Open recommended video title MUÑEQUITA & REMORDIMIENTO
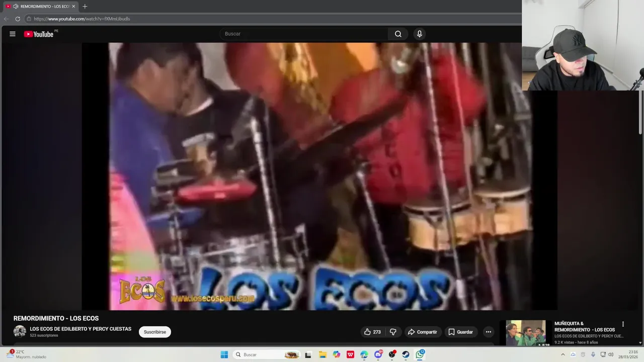 585,327
